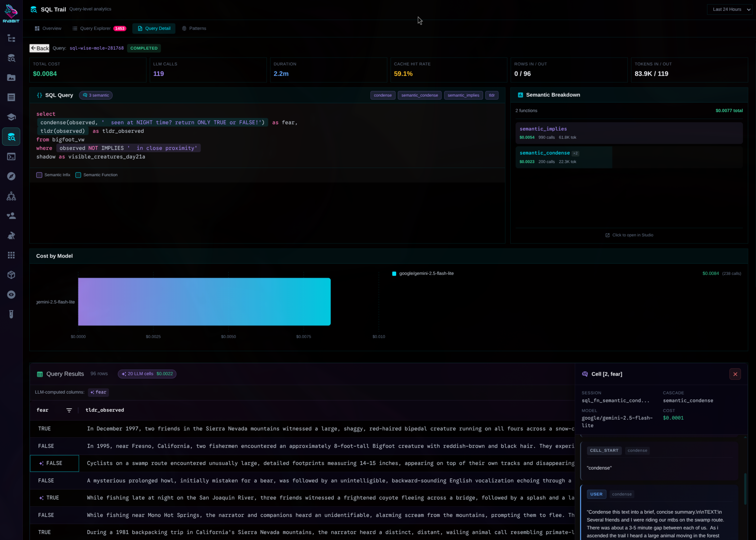Disable the Semantic Function checkbox
Screen dimensions: 756x540
[78, 175]
